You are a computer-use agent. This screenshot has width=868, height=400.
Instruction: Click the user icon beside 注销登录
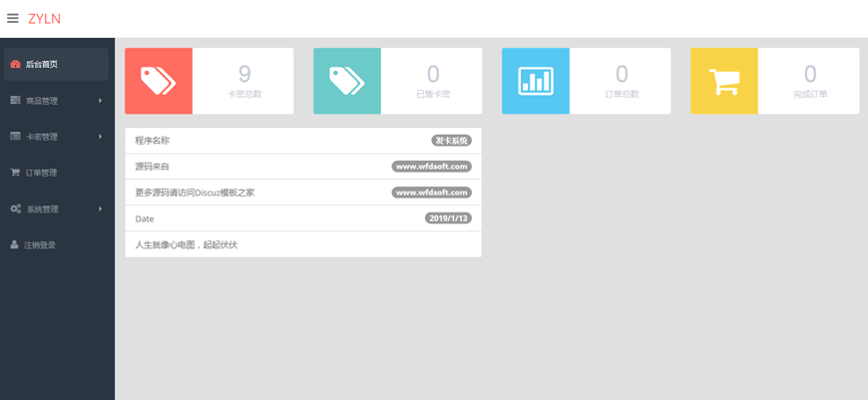15,244
